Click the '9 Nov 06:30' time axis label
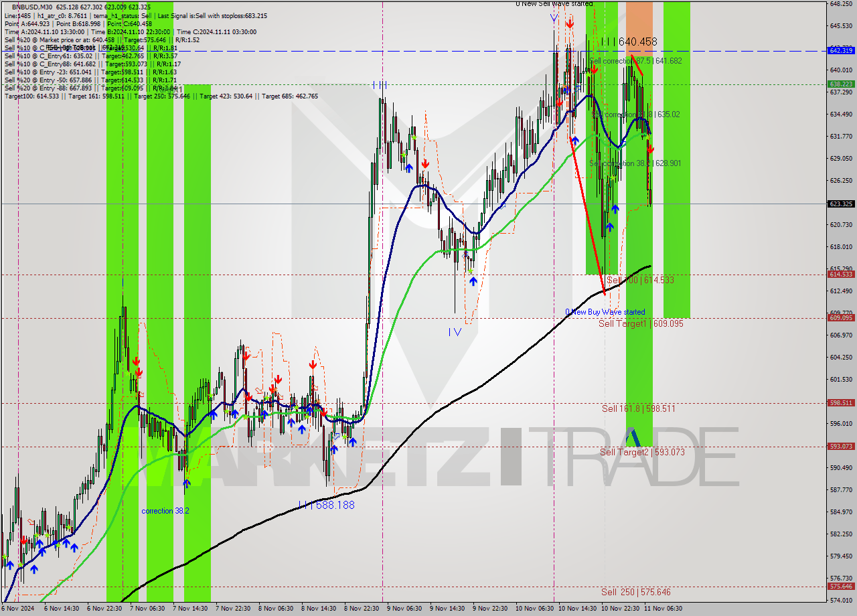The image size is (857, 616). 404,609
